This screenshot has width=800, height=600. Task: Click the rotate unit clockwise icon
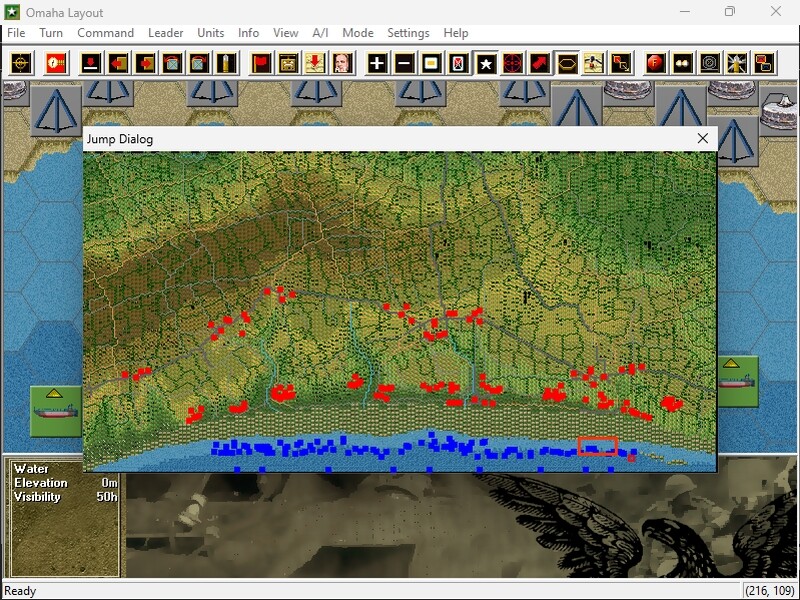(x=199, y=63)
